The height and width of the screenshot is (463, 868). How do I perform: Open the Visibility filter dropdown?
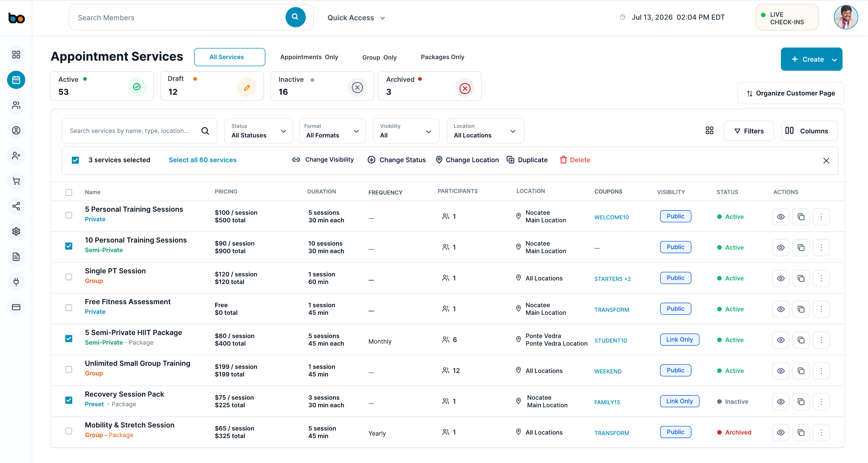(x=406, y=131)
